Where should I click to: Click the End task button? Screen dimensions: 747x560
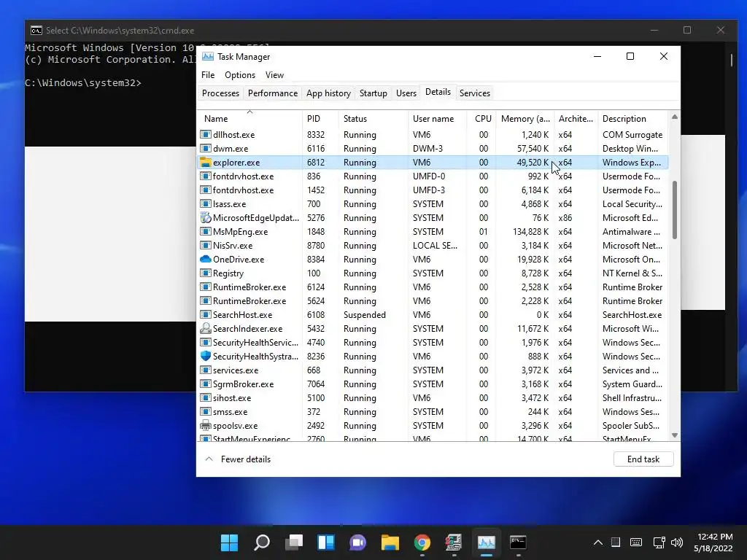pos(643,459)
